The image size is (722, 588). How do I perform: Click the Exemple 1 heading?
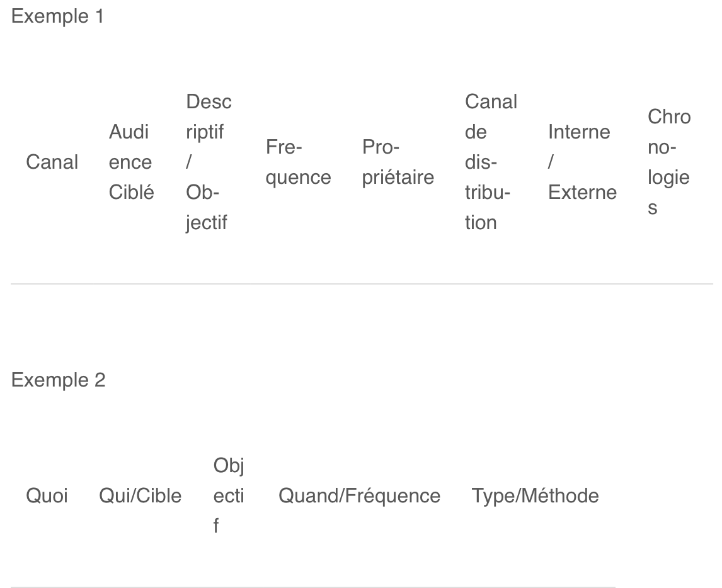[57, 16]
